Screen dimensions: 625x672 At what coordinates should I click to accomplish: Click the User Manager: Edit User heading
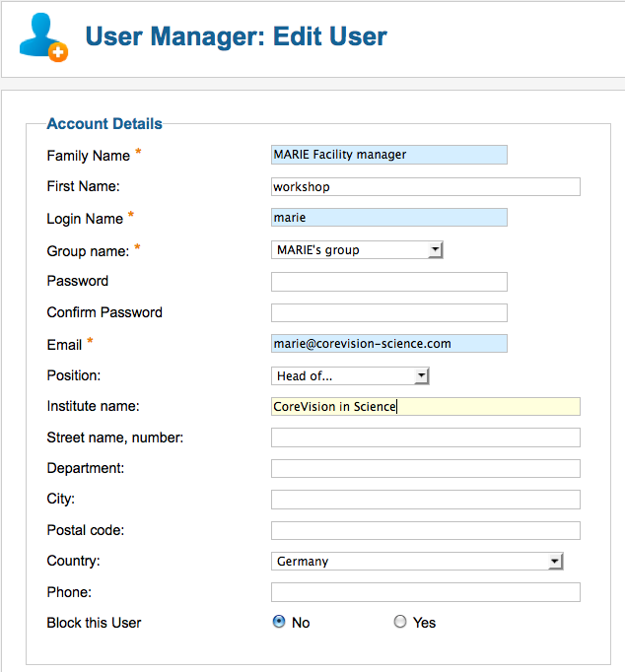point(237,36)
